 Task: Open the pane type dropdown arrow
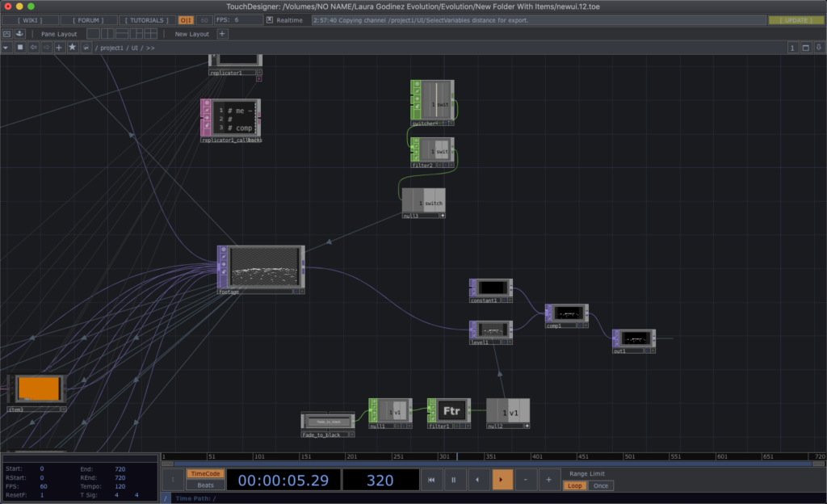(6, 48)
